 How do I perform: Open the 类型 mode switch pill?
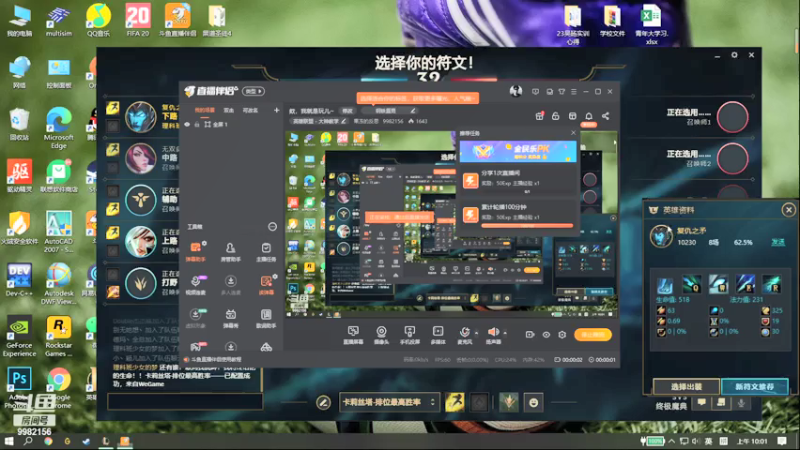tap(254, 91)
